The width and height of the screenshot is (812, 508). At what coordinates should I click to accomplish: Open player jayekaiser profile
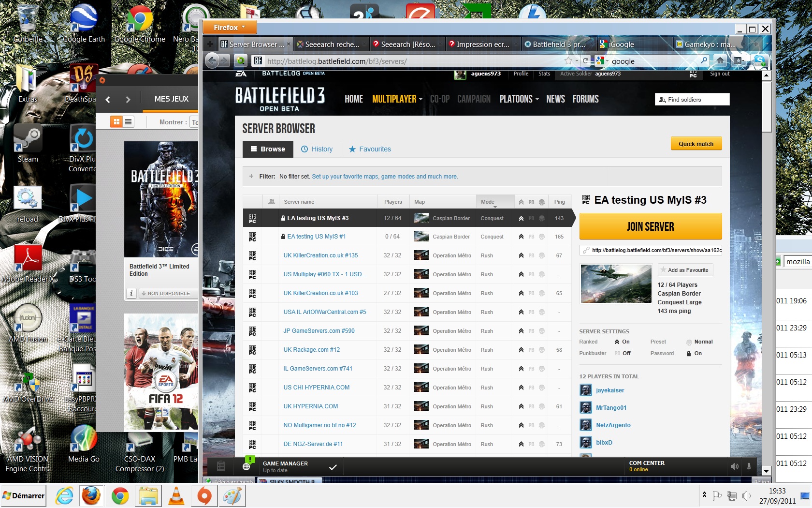tap(610, 390)
